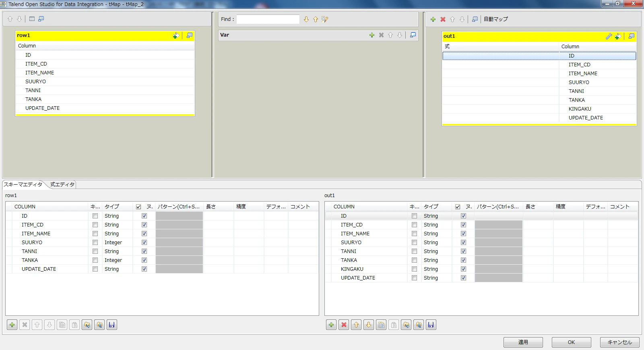Add a column to row1 schema
This screenshot has height=350, width=644.
coord(12,325)
